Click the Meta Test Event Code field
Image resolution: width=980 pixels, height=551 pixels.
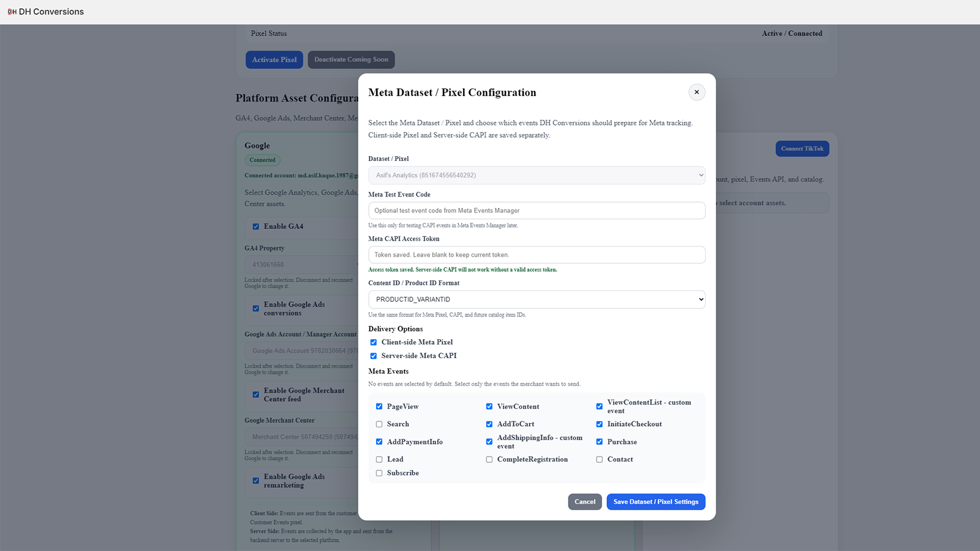coord(537,211)
